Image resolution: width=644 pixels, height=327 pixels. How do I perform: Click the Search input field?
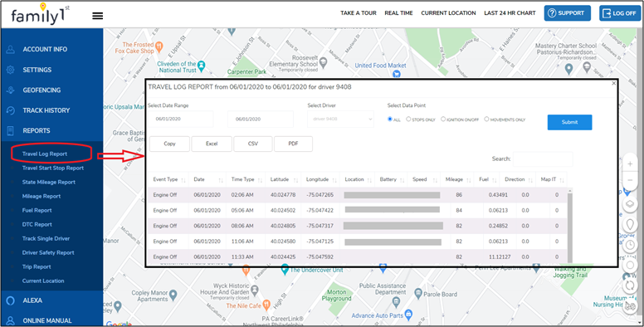tap(543, 159)
